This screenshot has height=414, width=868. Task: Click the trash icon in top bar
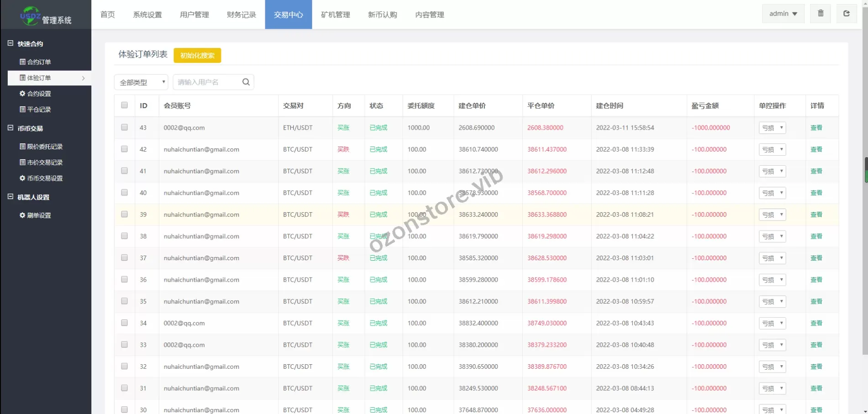coord(821,14)
